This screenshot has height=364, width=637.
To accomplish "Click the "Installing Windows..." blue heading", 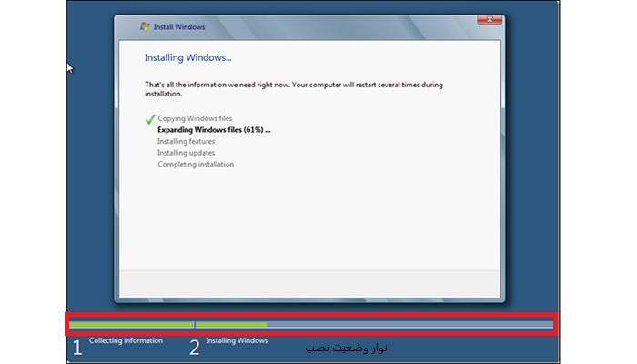I will click(x=187, y=58).
